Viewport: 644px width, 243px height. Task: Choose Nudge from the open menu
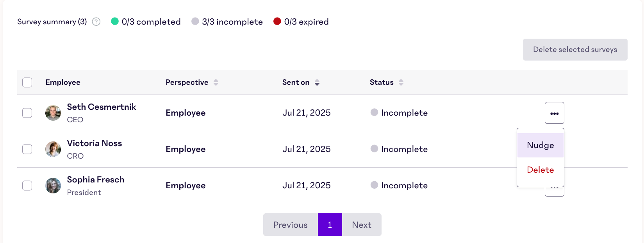pos(541,145)
